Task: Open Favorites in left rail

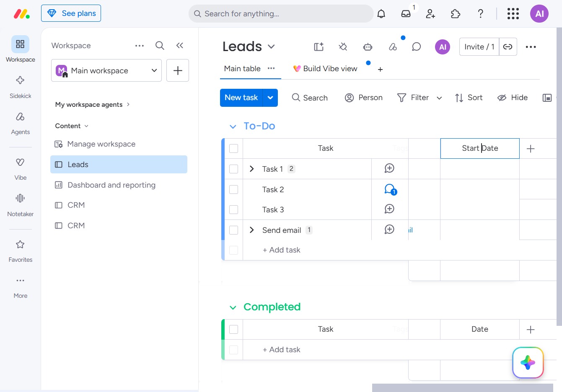Action: [20, 250]
